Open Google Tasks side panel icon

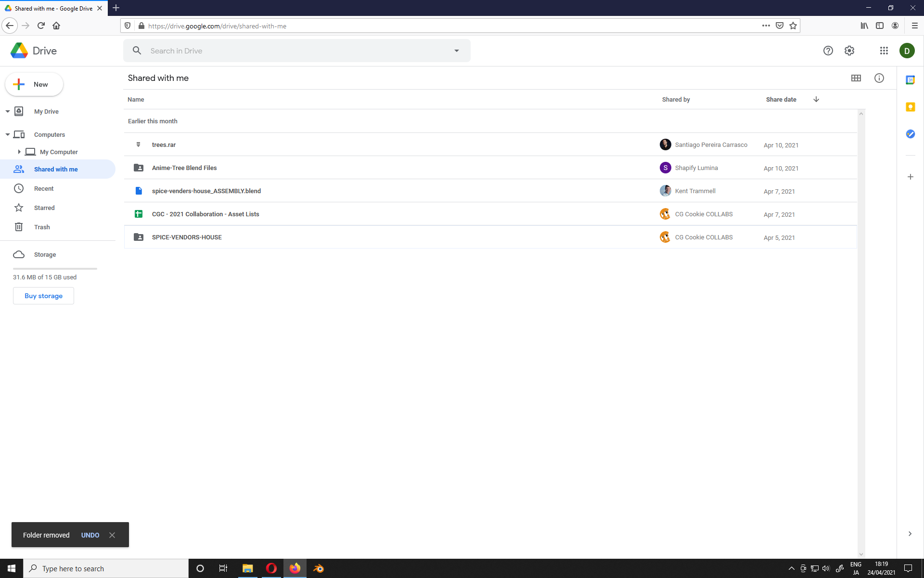910,134
